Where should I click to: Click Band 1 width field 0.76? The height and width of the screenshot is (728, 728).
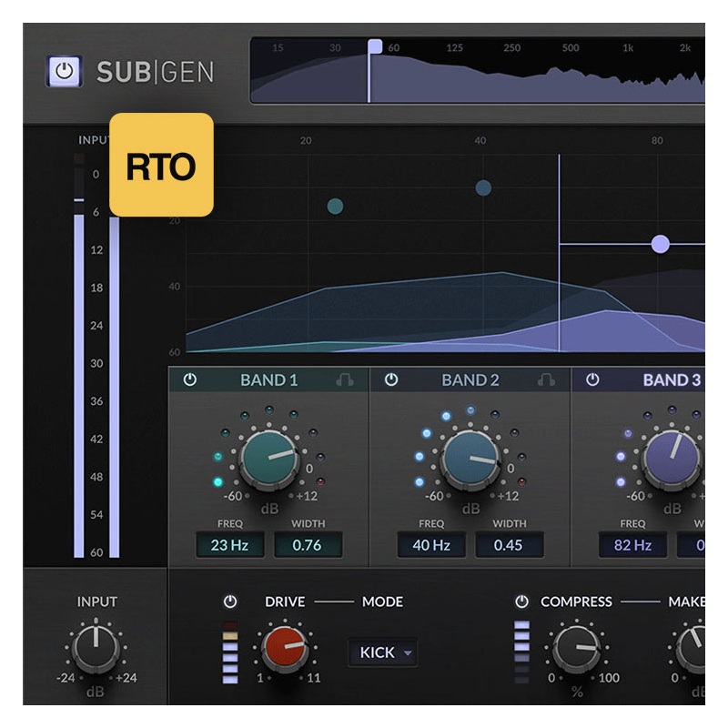pos(309,546)
